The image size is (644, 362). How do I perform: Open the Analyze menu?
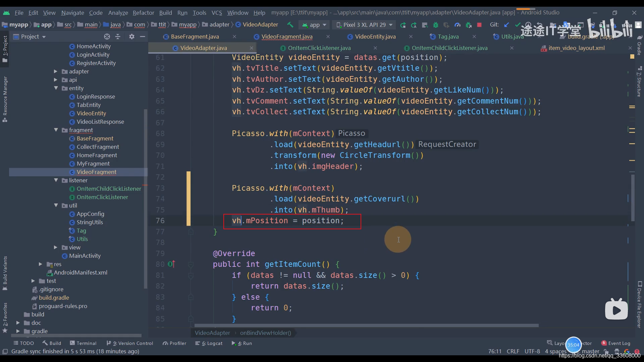click(x=118, y=13)
